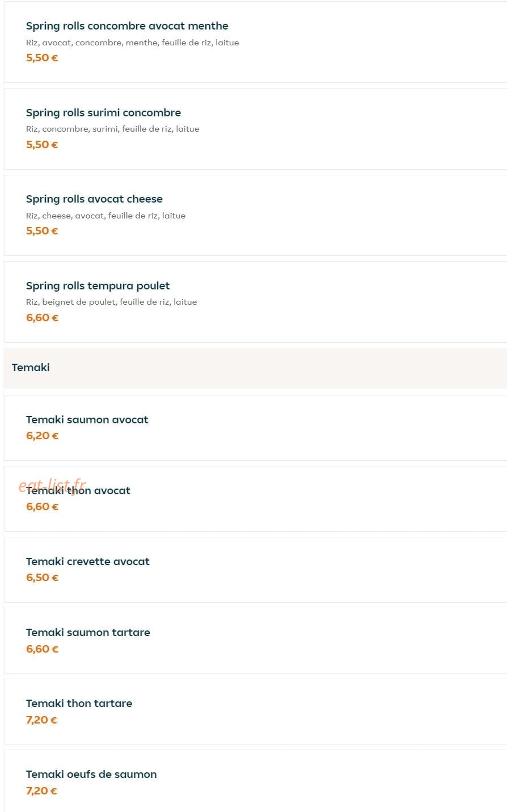Select Temaki saumon avocat

(255, 428)
